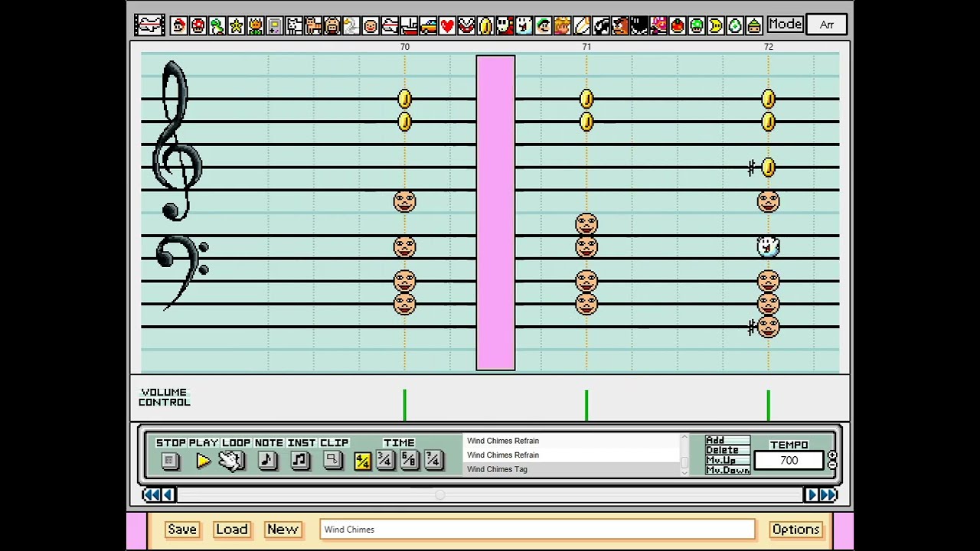Choose the Luigi instrument icon

[x=543, y=25]
